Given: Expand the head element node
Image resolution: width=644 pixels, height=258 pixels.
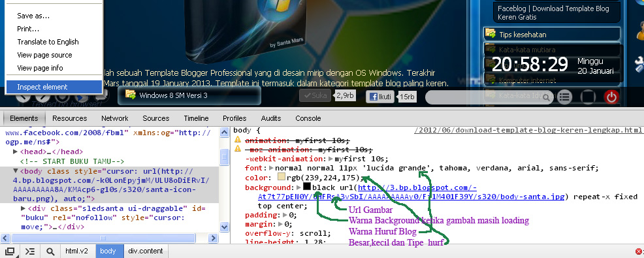Looking at the screenshot, I should pos(16,152).
